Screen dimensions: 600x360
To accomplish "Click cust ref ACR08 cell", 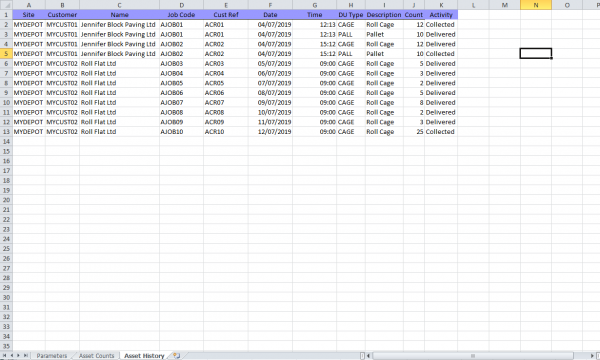I will [x=226, y=112].
